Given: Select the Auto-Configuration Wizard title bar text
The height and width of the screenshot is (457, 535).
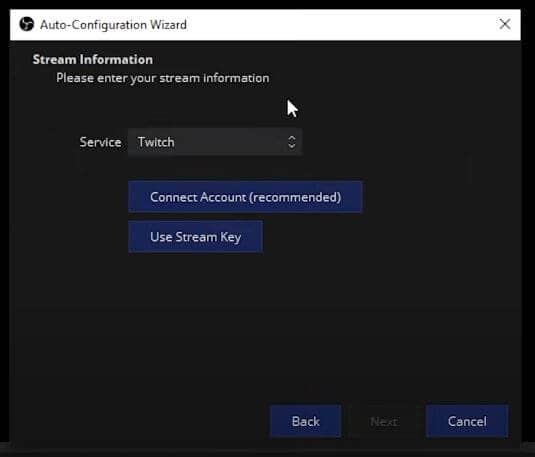Looking at the screenshot, I should pos(113,25).
